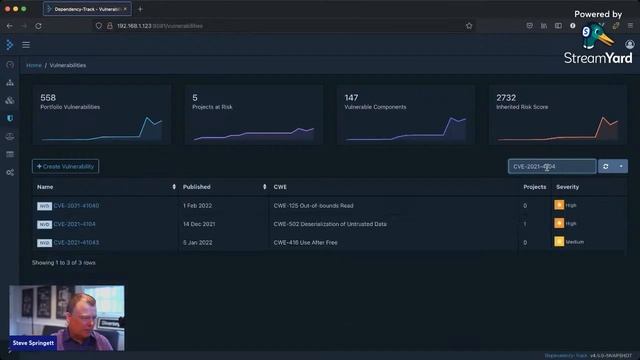The height and width of the screenshot is (360, 640).
Task: Click the 558 Portfolio Vulnerabilities card
Action: pyautogui.click(x=102, y=115)
